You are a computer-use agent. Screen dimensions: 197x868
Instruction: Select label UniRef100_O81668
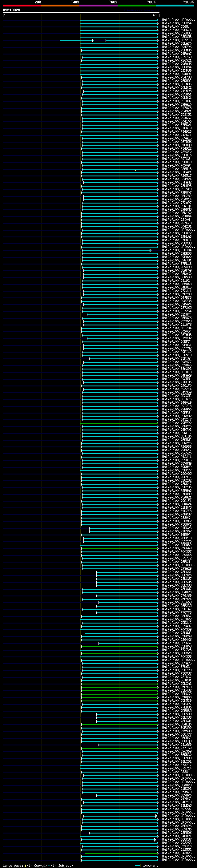pos(177,602)
